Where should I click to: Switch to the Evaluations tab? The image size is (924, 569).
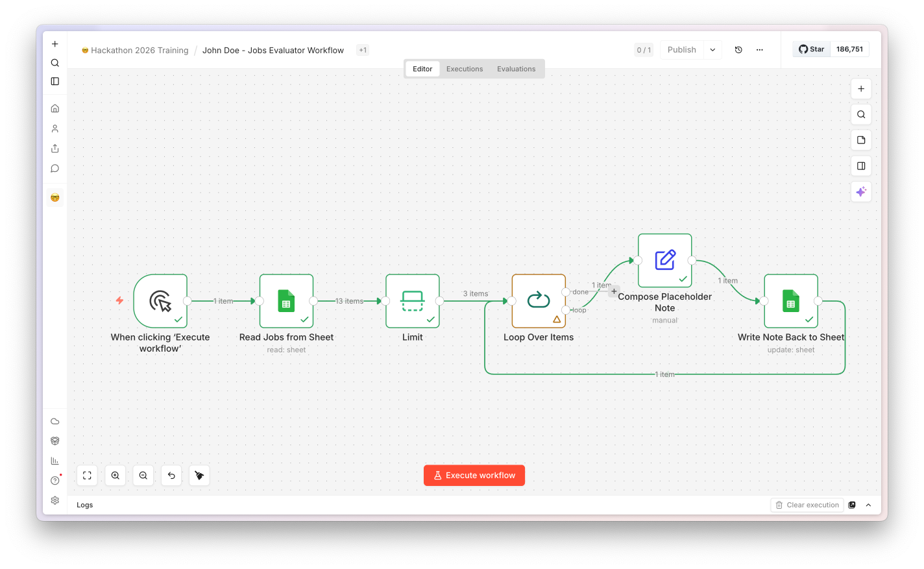[517, 69]
